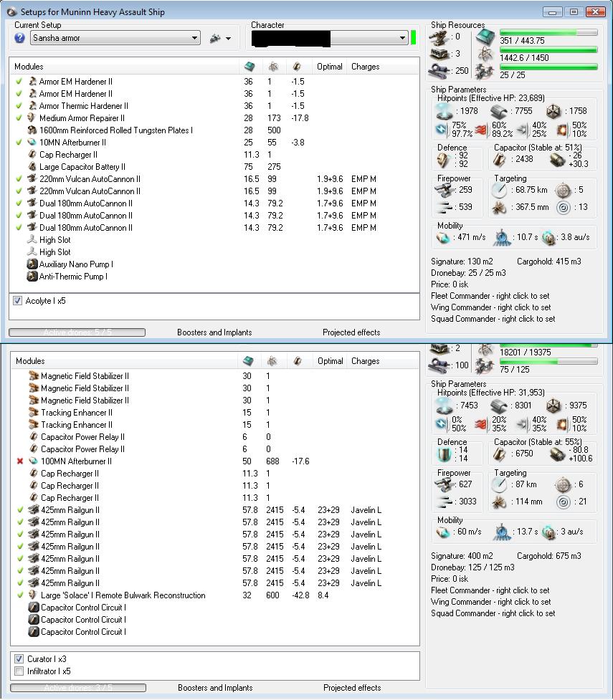Click Wing Commander line in Muninn window

pos(490,307)
